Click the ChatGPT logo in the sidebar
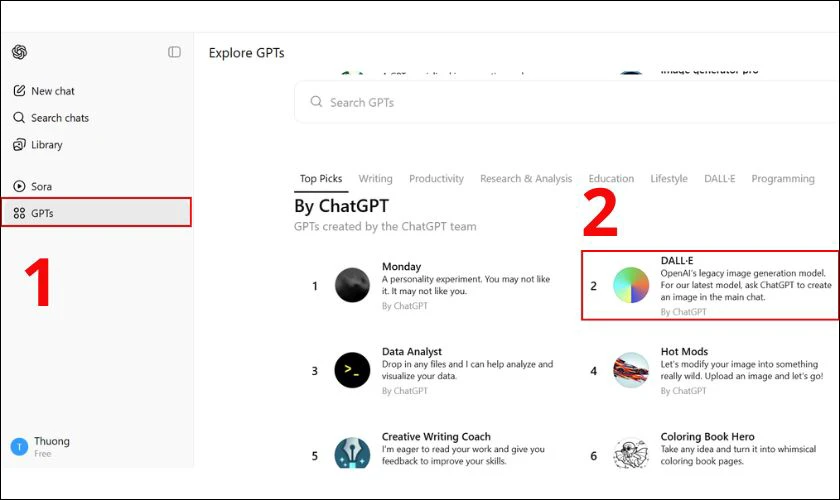 point(20,52)
